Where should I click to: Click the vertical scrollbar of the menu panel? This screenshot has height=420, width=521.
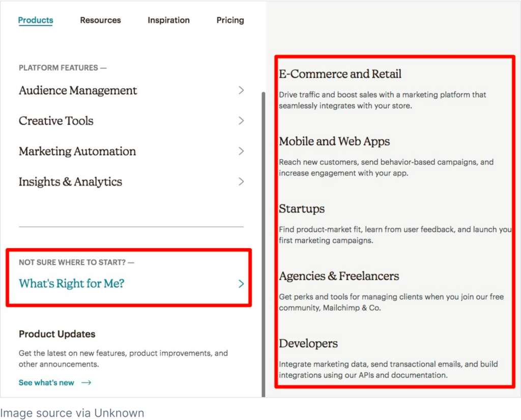[x=263, y=244]
